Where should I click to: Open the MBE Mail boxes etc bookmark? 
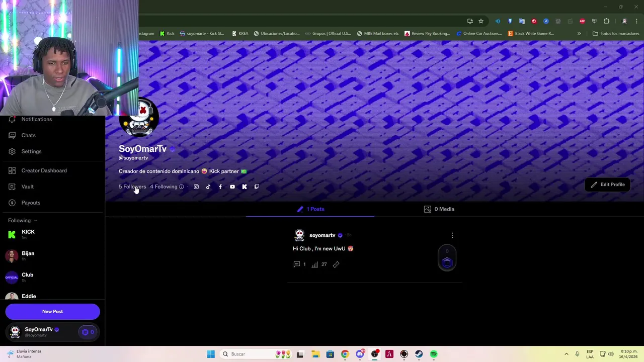coord(378,34)
